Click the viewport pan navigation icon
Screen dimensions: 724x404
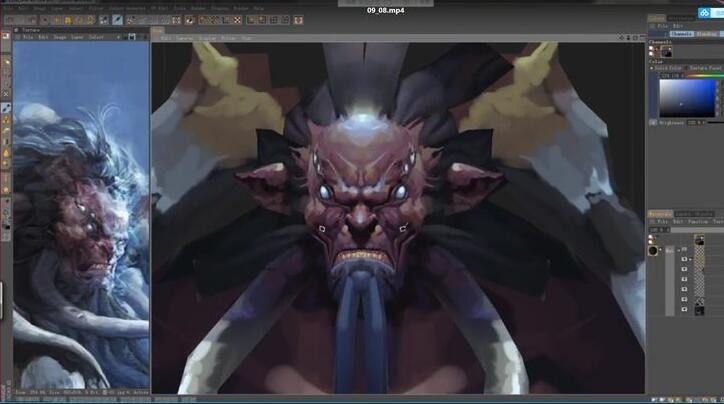[x=621, y=37]
